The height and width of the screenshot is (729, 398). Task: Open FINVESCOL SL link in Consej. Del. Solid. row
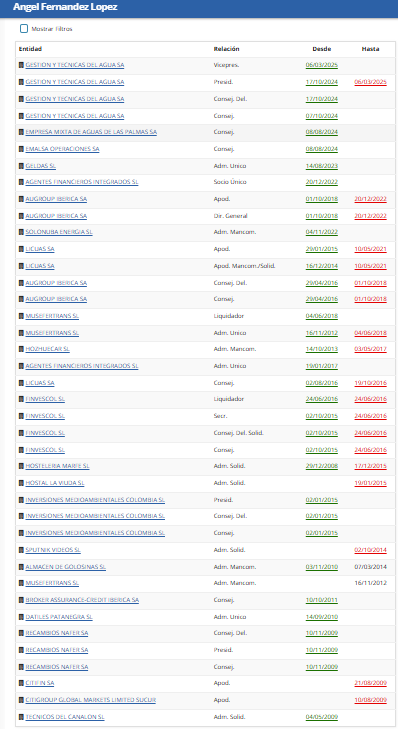click(x=45, y=433)
